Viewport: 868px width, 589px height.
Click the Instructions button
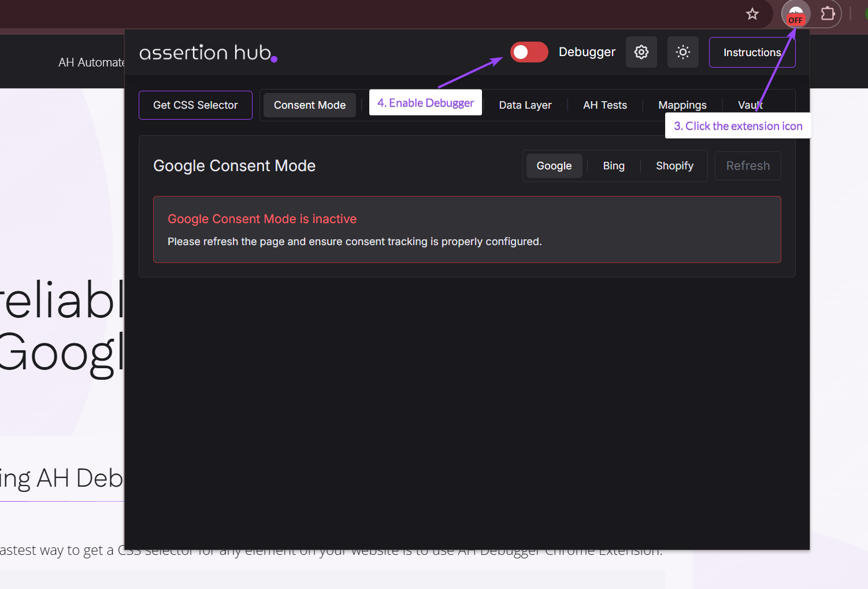752,52
